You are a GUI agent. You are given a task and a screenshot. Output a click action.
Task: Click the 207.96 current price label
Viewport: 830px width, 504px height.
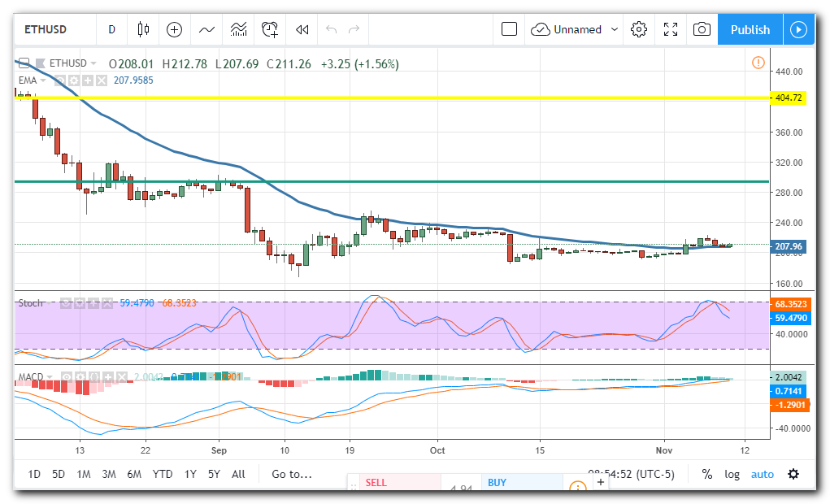[788, 246]
